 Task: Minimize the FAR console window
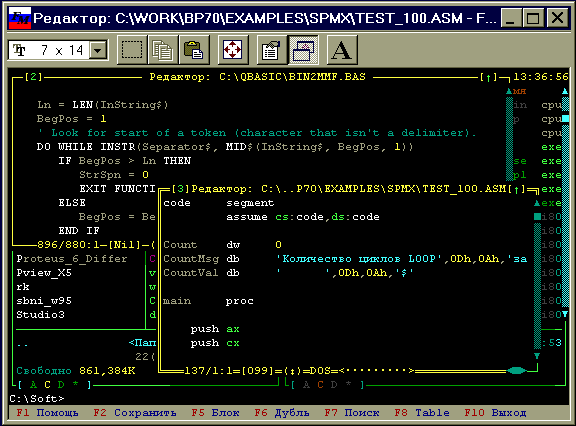tap(512, 18)
